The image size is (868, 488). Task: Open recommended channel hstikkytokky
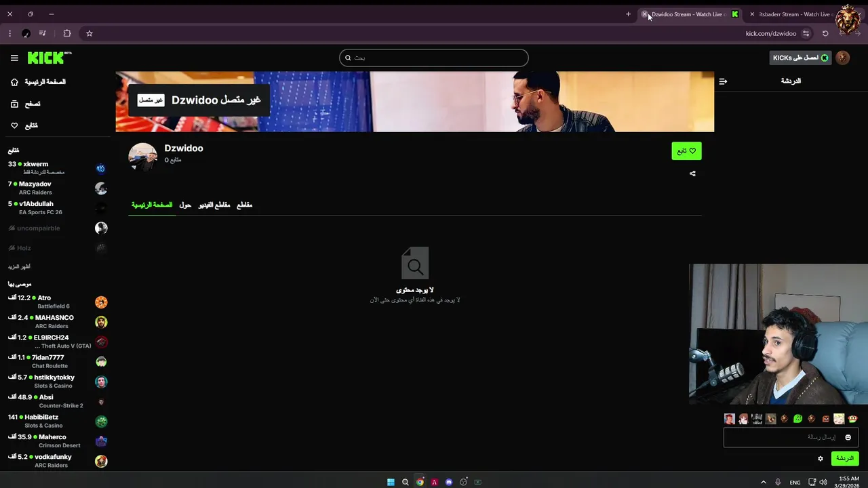pos(57,381)
